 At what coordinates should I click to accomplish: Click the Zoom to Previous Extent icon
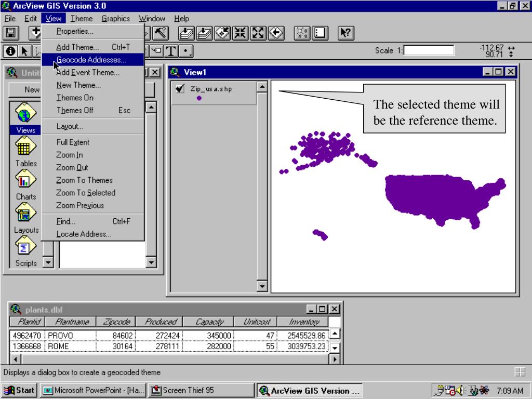276,33
